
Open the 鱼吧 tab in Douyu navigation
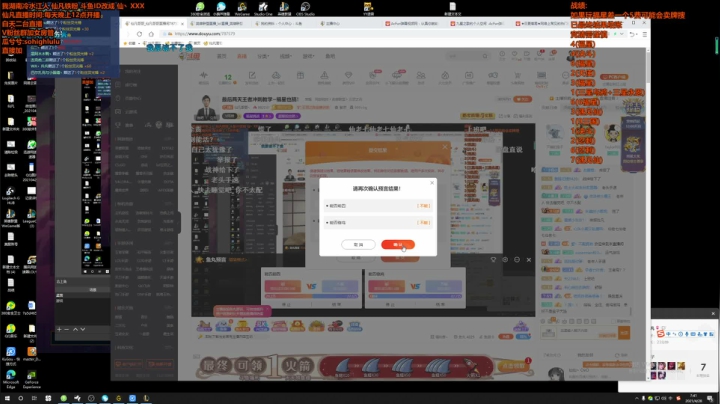(330, 56)
